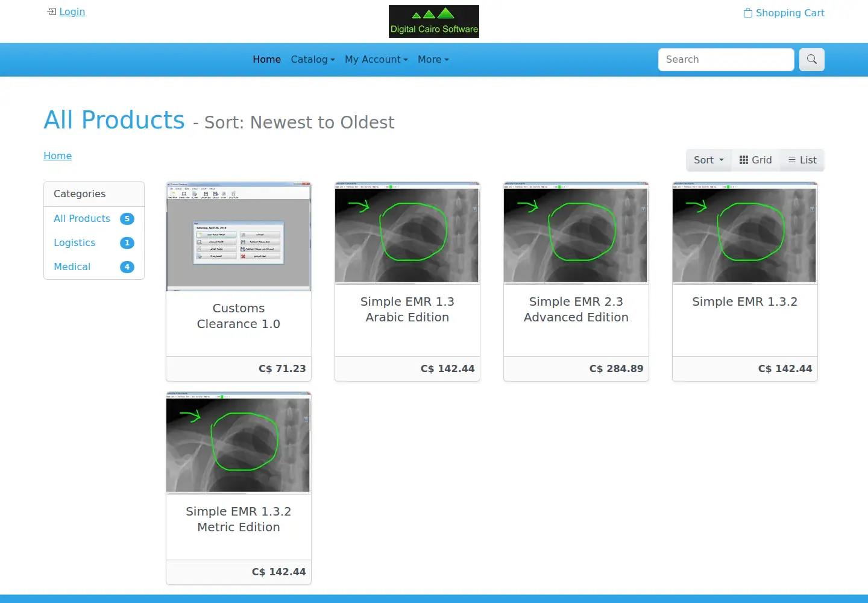Click the All Products count badge 5

coord(127,219)
